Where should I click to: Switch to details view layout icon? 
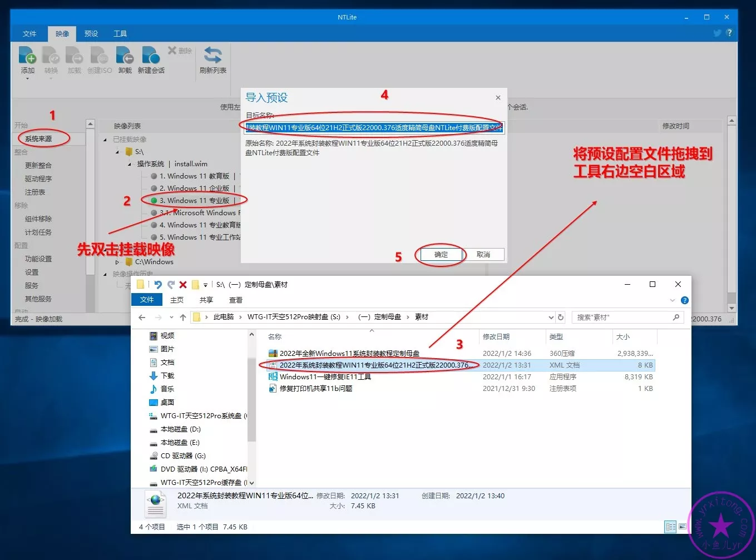(670, 527)
